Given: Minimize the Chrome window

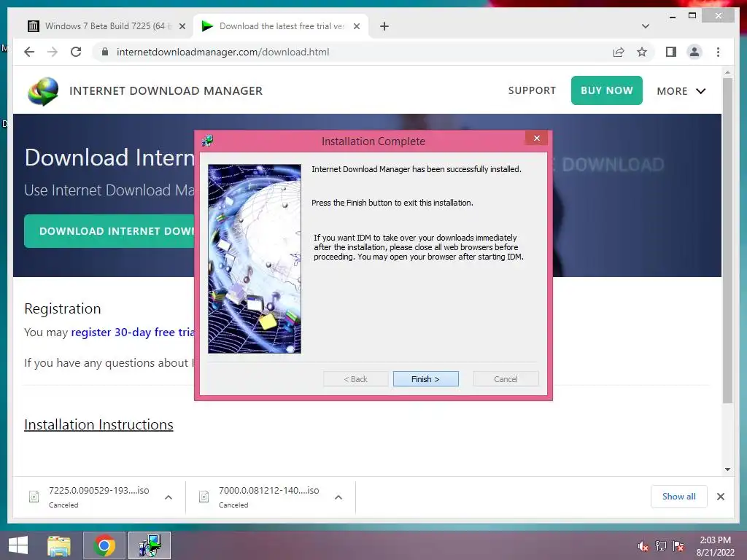Looking at the screenshot, I should (x=672, y=16).
